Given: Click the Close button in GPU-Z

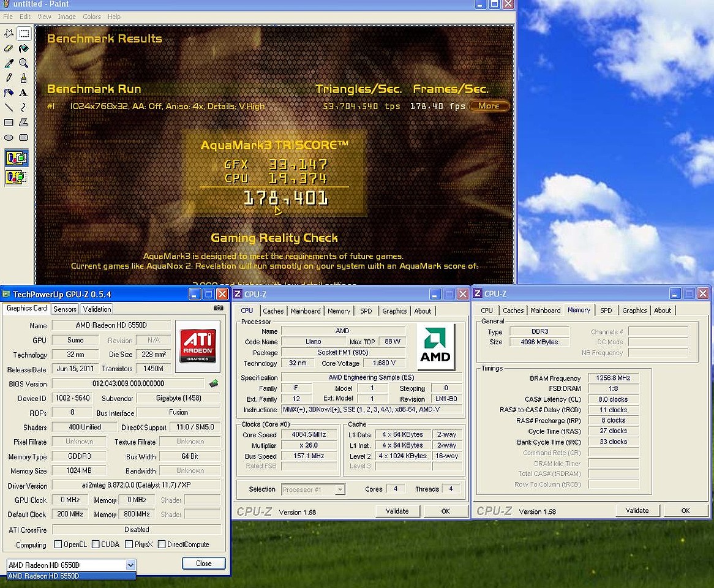Looking at the screenshot, I should click(x=203, y=563).
